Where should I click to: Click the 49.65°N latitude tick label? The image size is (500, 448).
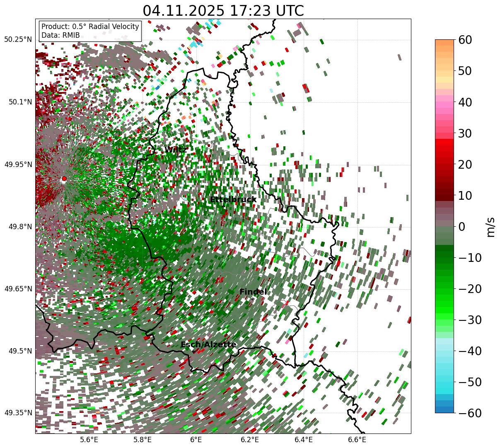click(x=18, y=289)
